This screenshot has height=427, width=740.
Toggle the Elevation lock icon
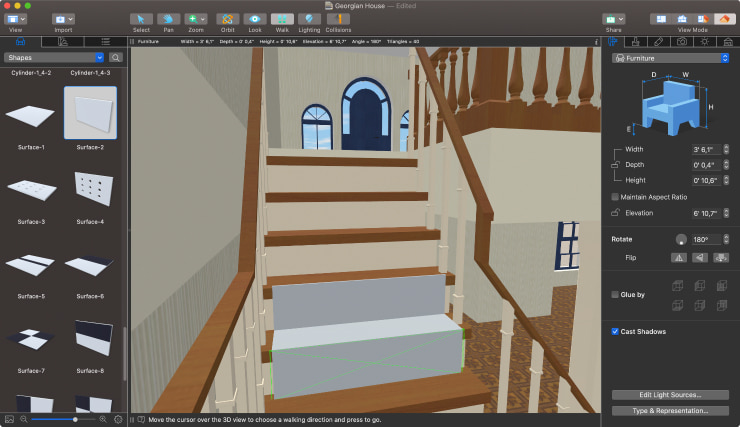click(615, 212)
